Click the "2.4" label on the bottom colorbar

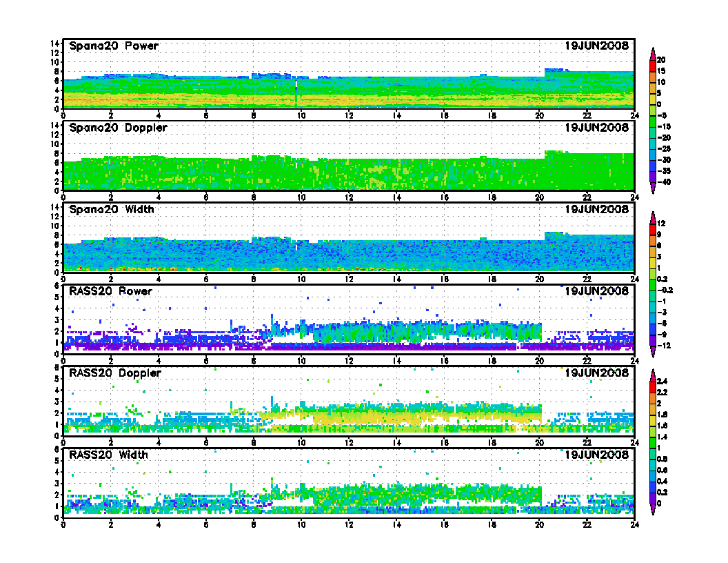(x=662, y=381)
